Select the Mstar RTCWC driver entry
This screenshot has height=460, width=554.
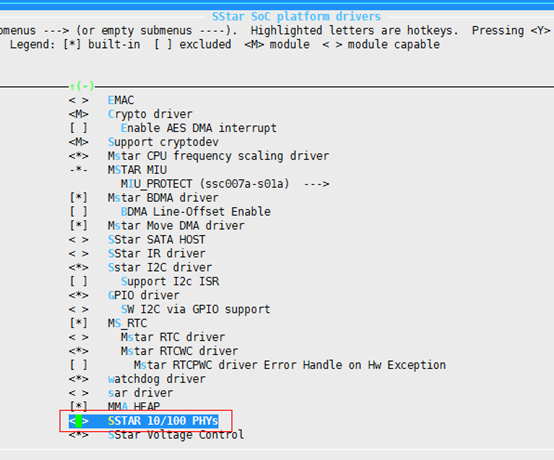point(179,351)
